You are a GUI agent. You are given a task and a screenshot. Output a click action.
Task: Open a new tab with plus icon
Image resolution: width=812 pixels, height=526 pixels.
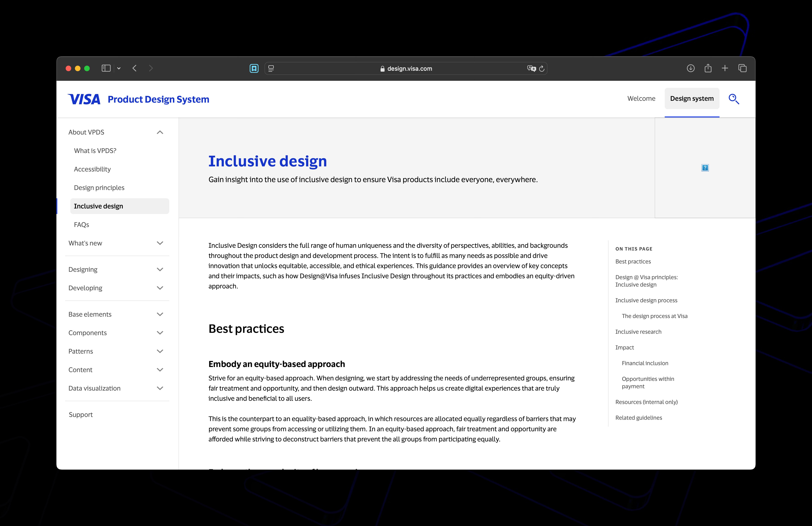[725, 68]
